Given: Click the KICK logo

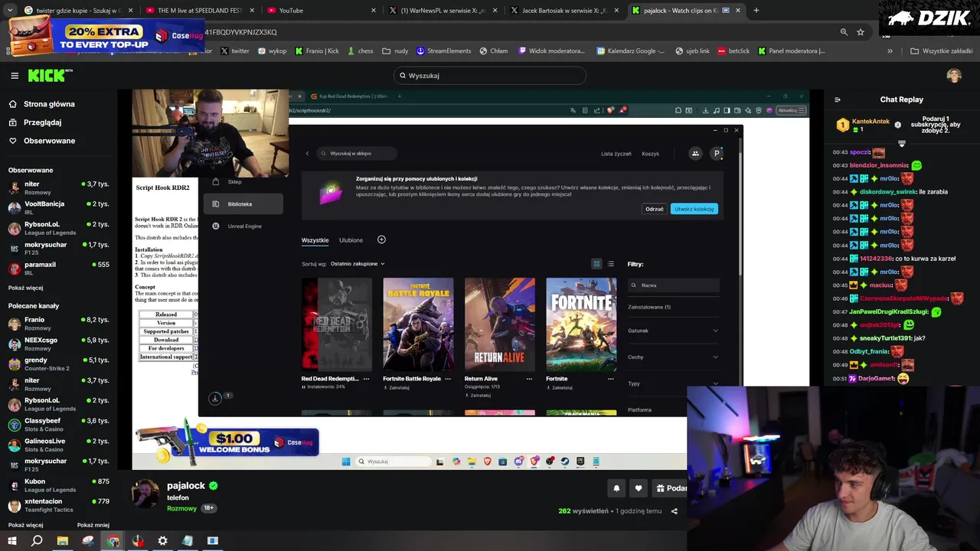Looking at the screenshot, I should pyautogui.click(x=51, y=75).
